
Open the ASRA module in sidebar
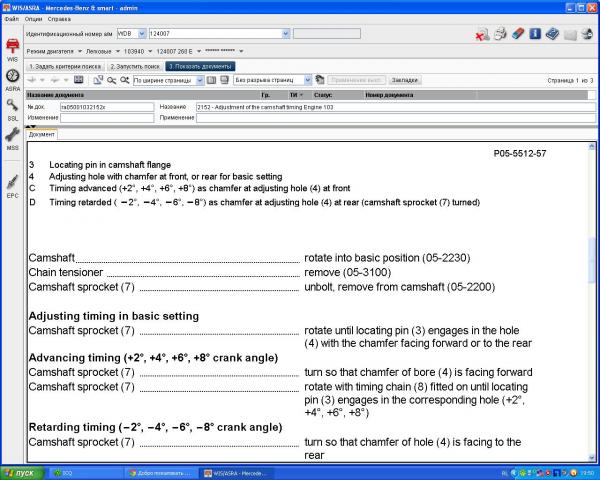[12, 80]
